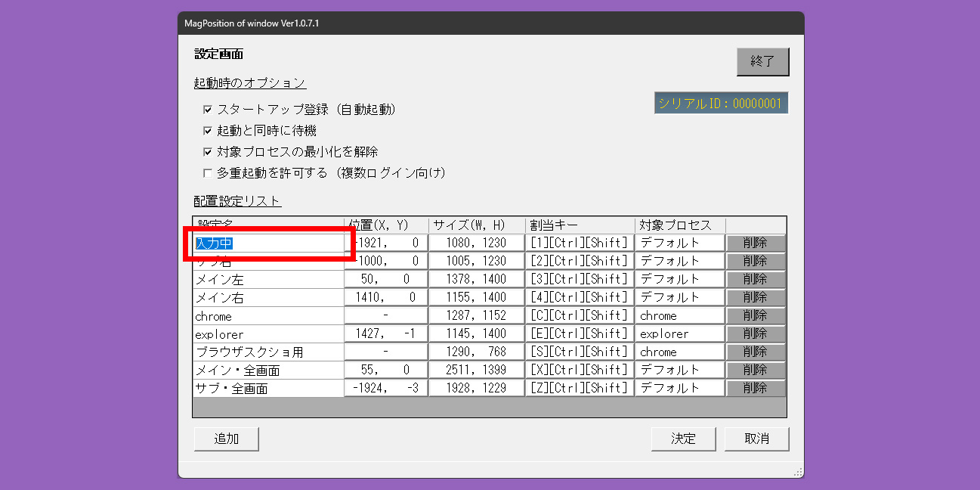Select size cell 2511, 1399

pyautogui.click(x=477, y=370)
